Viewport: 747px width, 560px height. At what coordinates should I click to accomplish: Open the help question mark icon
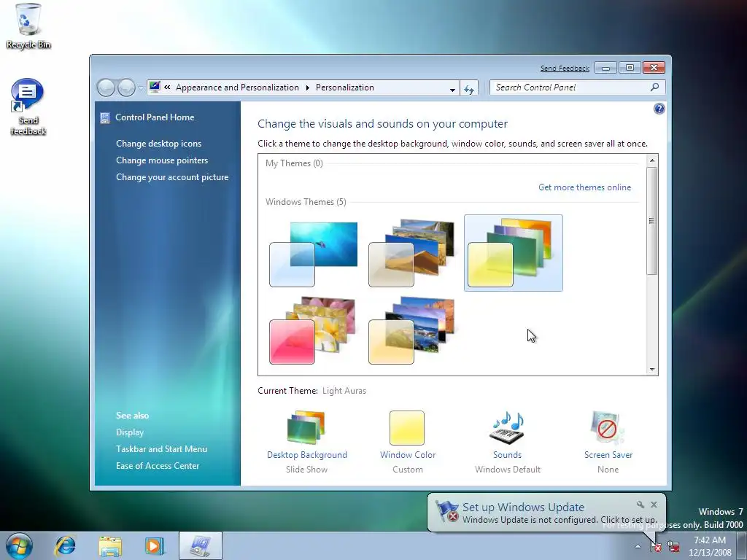coord(659,109)
